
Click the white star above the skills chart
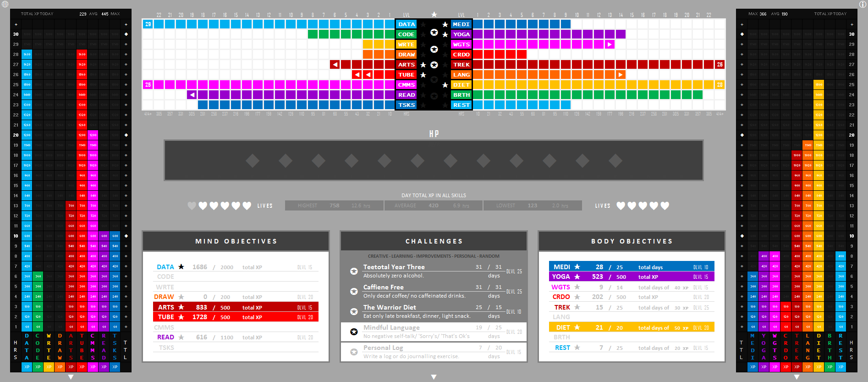(434, 15)
